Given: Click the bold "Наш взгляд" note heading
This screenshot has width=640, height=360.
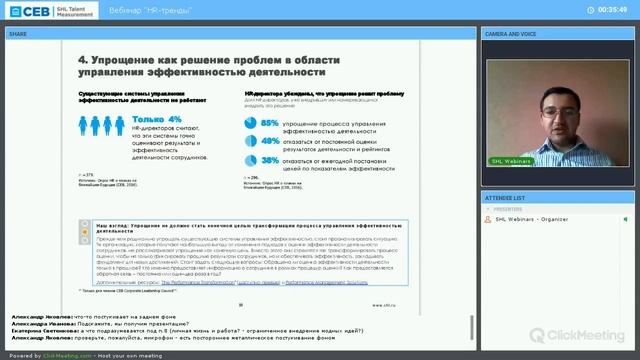Looking at the screenshot, I should click(x=249, y=228).
